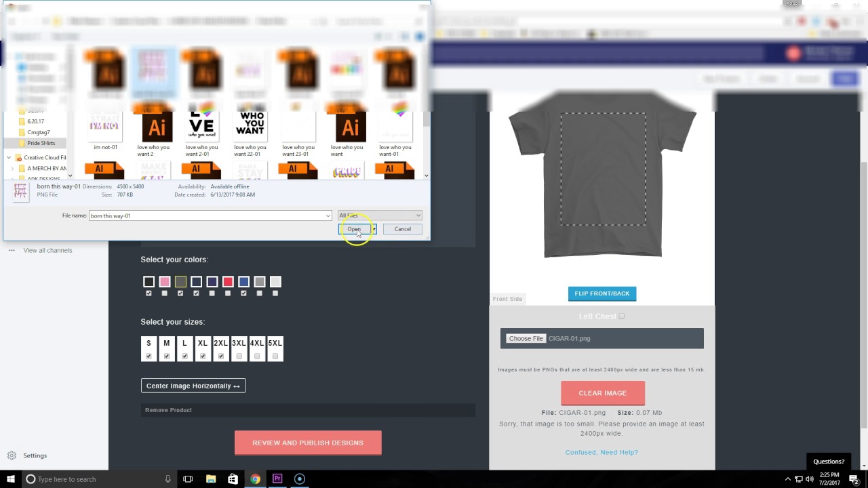Expand the A MERCH BY AM folder node
The image size is (868, 488).
coord(14,168)
